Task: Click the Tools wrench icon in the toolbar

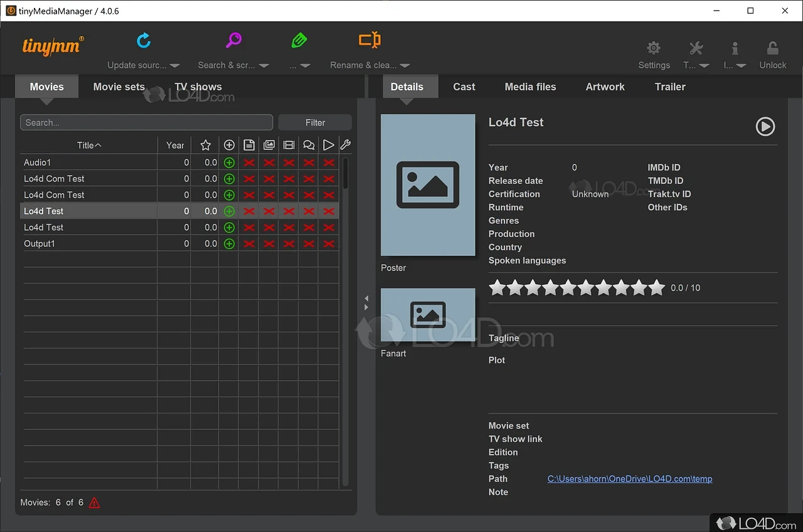Action: [x=695, y=47]
